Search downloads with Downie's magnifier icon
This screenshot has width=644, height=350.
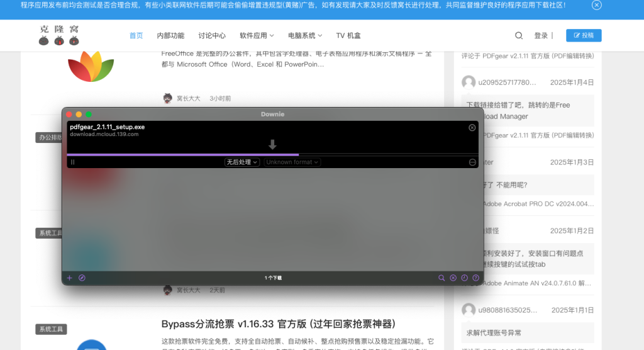tap(441, 278)
